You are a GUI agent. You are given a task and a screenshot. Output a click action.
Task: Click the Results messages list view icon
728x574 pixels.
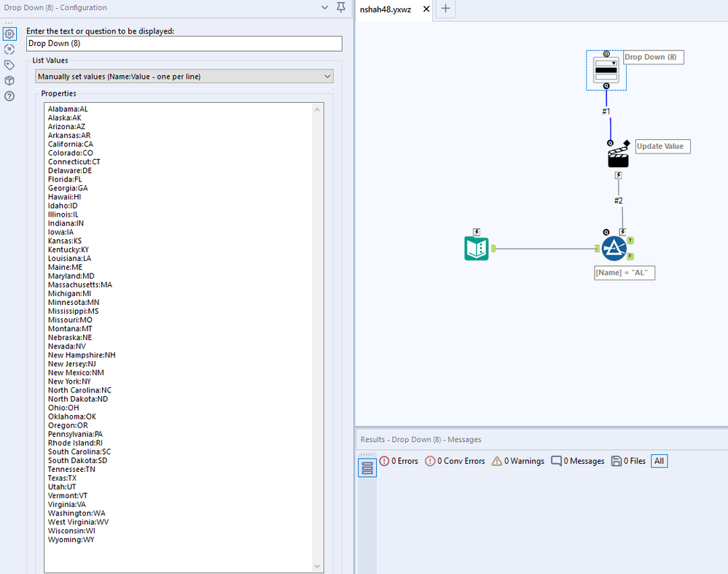pyautogui.click(x=367, y=468)
